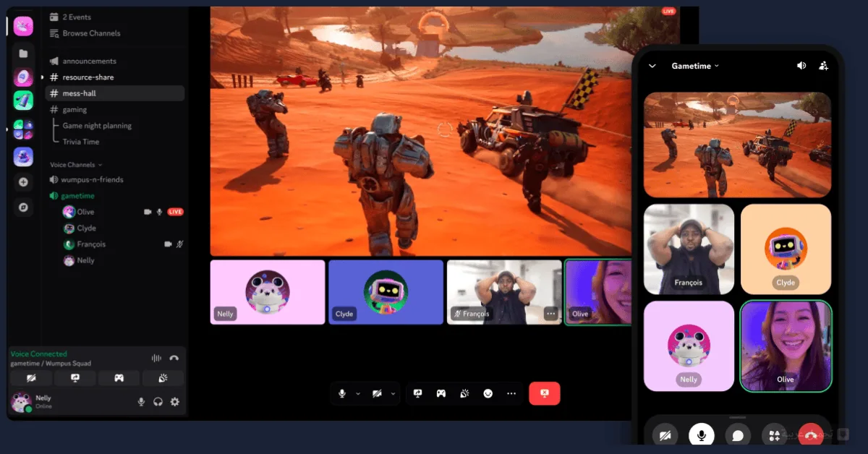
Task: Open Gametime channel dropdown on phone
Action: (695, 66)
